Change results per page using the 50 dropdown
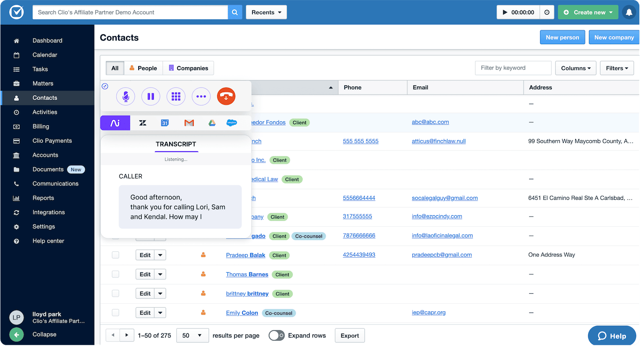This screenshot has height=352, width=644. tap(192, 336)
